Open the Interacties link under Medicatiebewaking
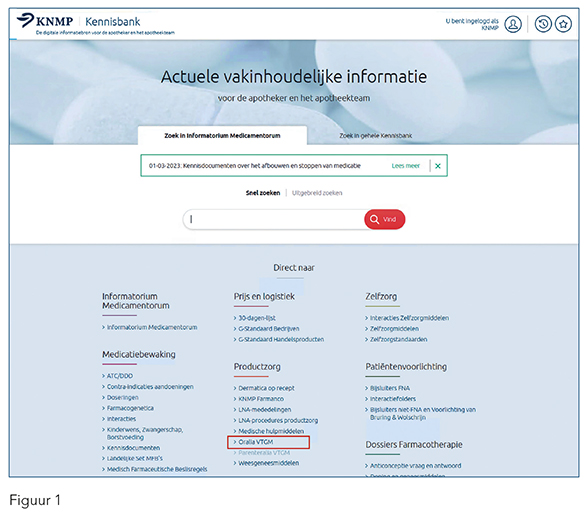Image resolution: width=587 pixels, height=515 pixels. pos(121,419)
